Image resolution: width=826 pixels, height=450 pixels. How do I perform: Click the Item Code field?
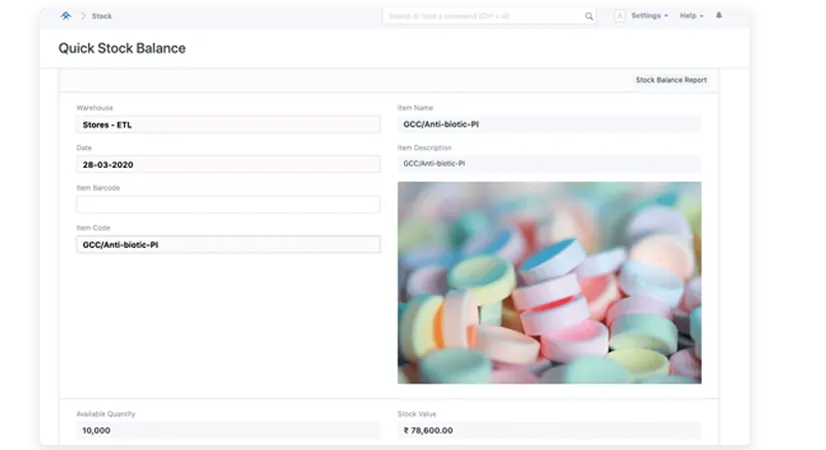(228, 244)
